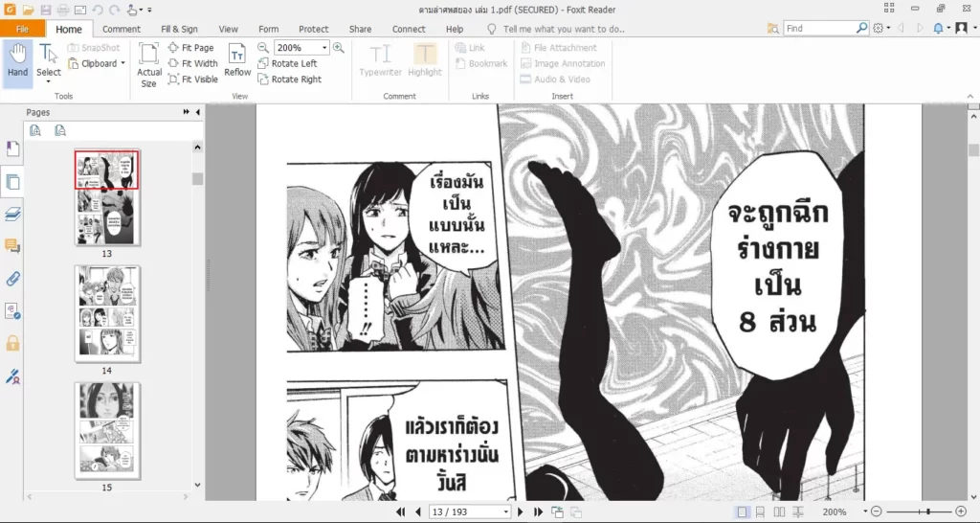Click Print icon in quick access toolbar

coord(62,10)
